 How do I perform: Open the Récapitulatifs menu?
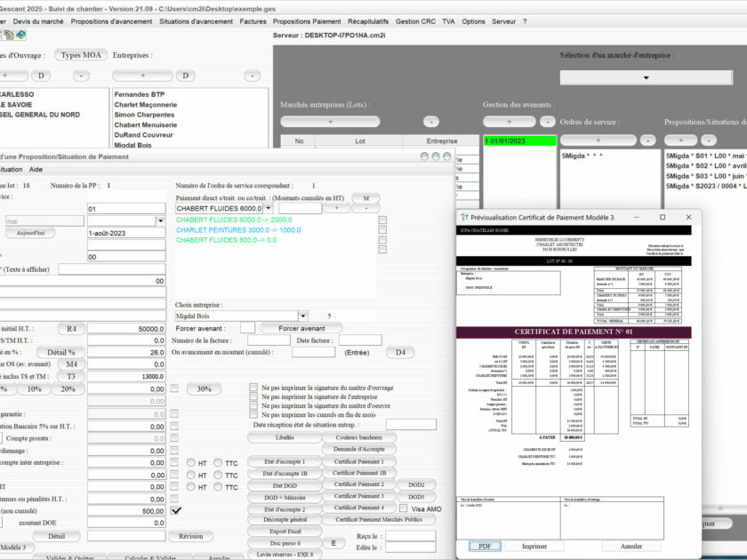pos(368,21)
